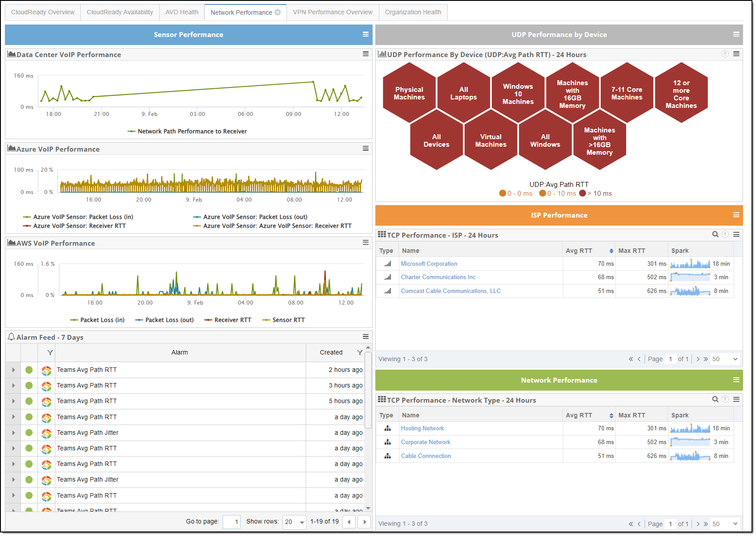Click the search magnifier on TCP Performance - ISP panel
The image size is (756, 536).
(x=715, y=234)
